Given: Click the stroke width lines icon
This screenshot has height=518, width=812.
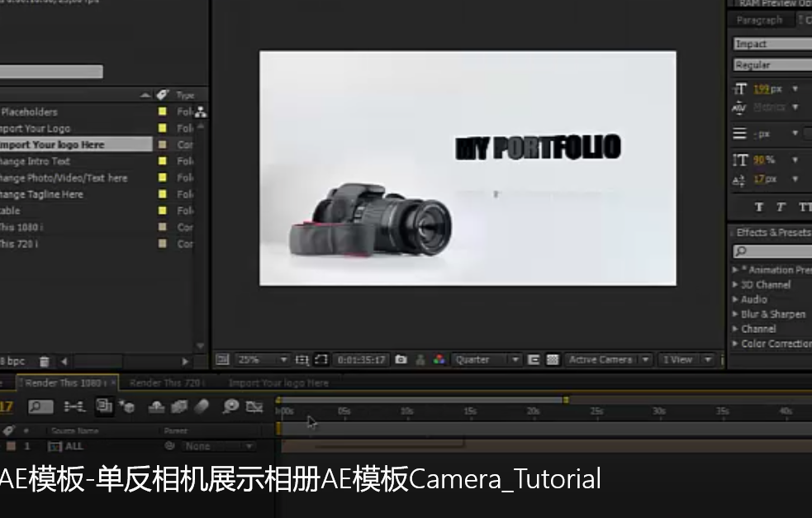Looking at the screenshot, I should tap(739, 134).
